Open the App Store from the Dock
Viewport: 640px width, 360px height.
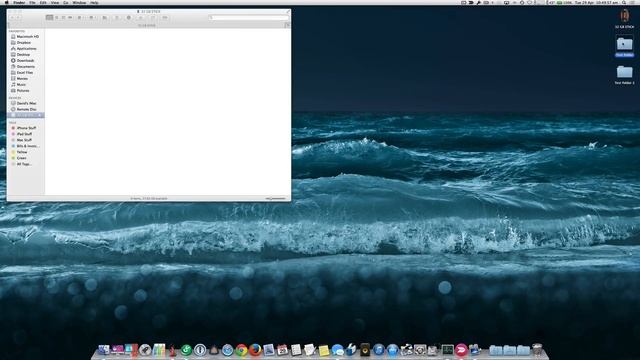coord(392,350)
